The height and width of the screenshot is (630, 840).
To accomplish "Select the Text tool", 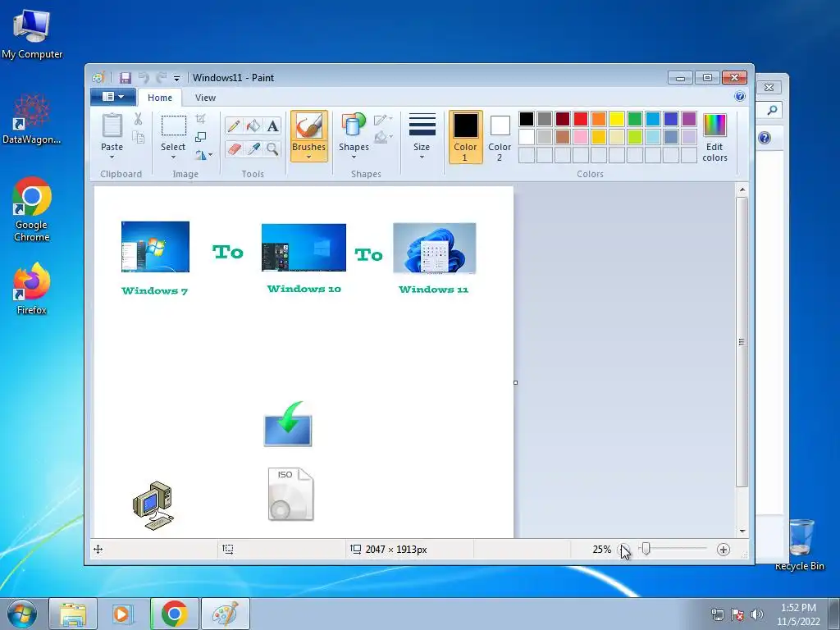I will 272,126.
